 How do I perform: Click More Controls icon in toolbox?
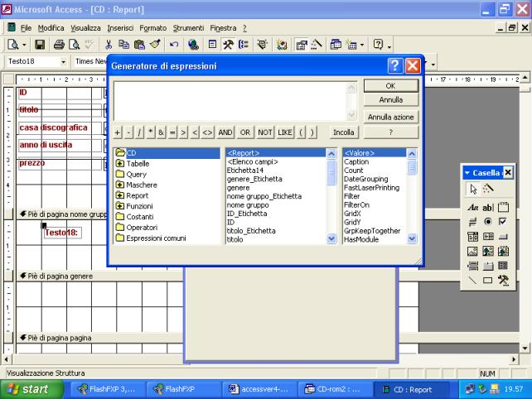(x=503, y=281)
